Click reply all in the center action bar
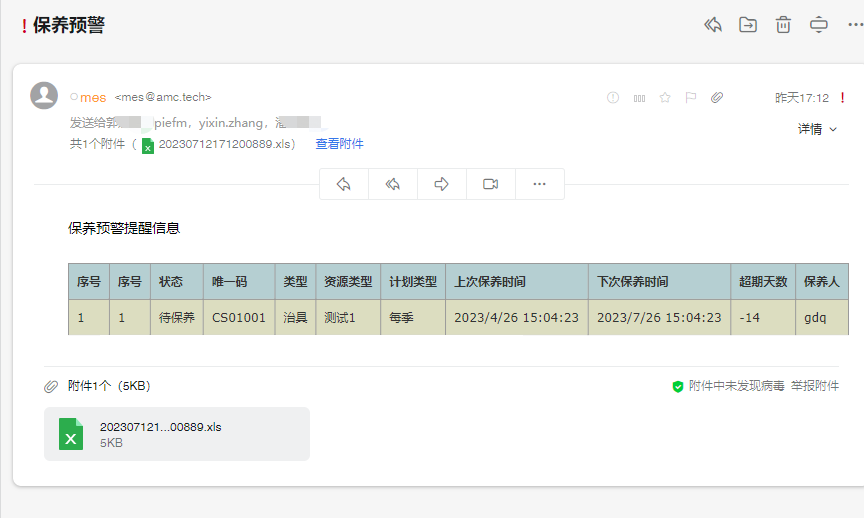The image size is (864, 518). click(393, 184)
